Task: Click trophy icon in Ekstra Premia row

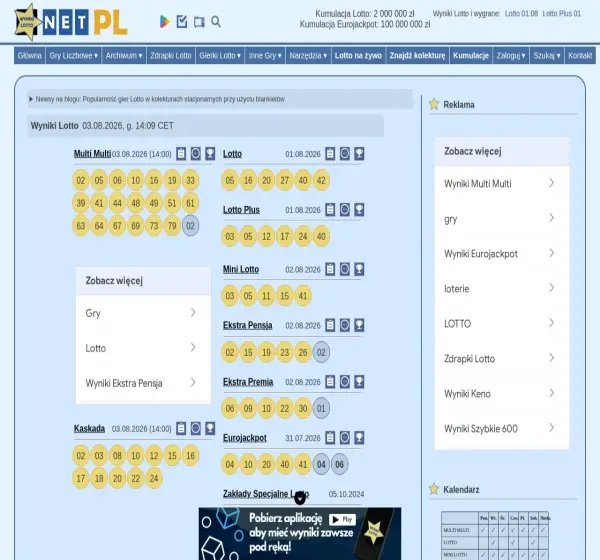Action: tap(359, 382)
